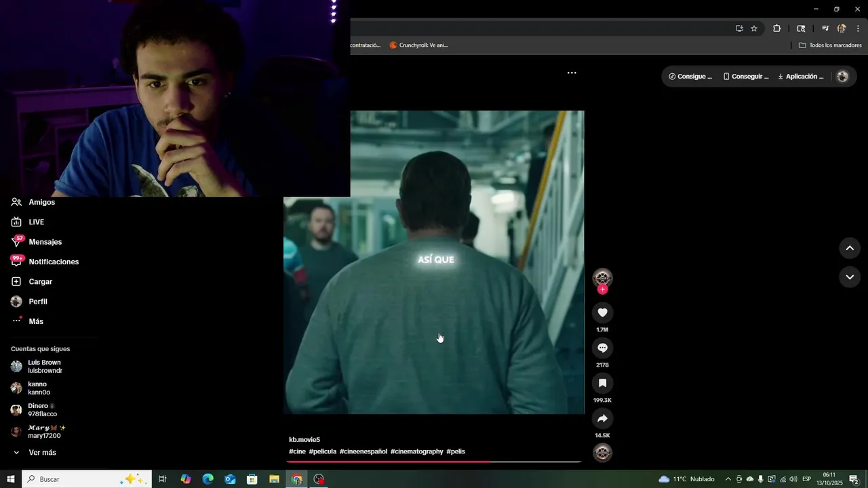Screen dimensions: 868x488
Task: Go to next video down arrow
Action: (x=849, y=277)
